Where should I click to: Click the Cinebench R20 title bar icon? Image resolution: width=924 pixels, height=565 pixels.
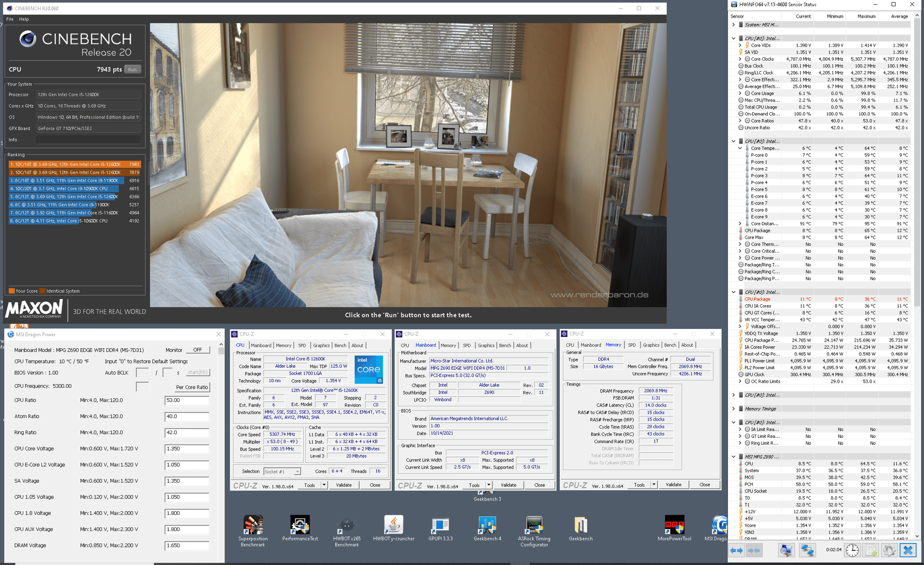point(9,8)
